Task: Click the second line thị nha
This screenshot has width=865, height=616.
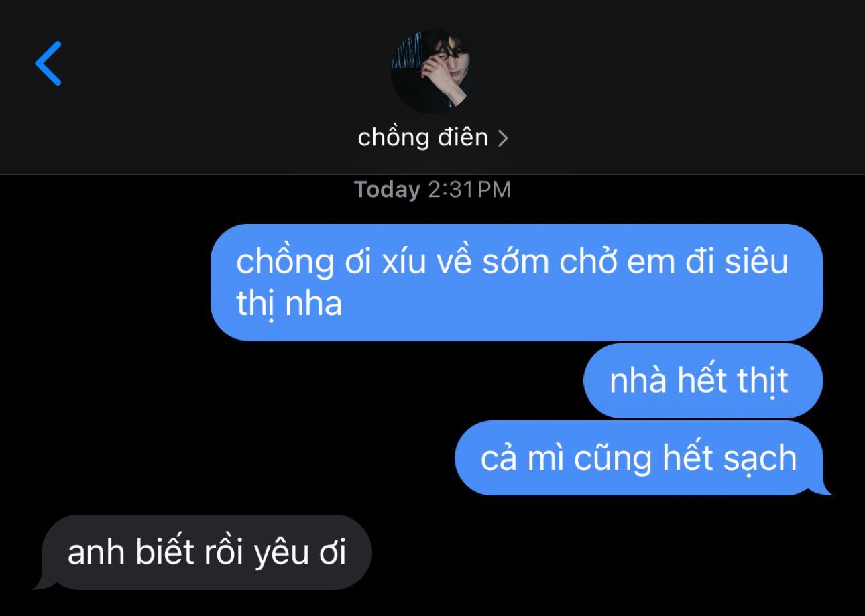Action: [289, 304]
